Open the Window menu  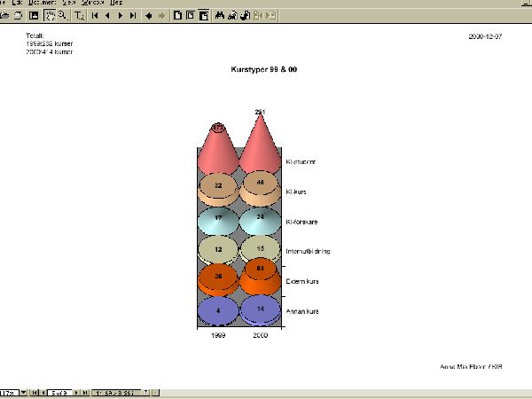92,4
